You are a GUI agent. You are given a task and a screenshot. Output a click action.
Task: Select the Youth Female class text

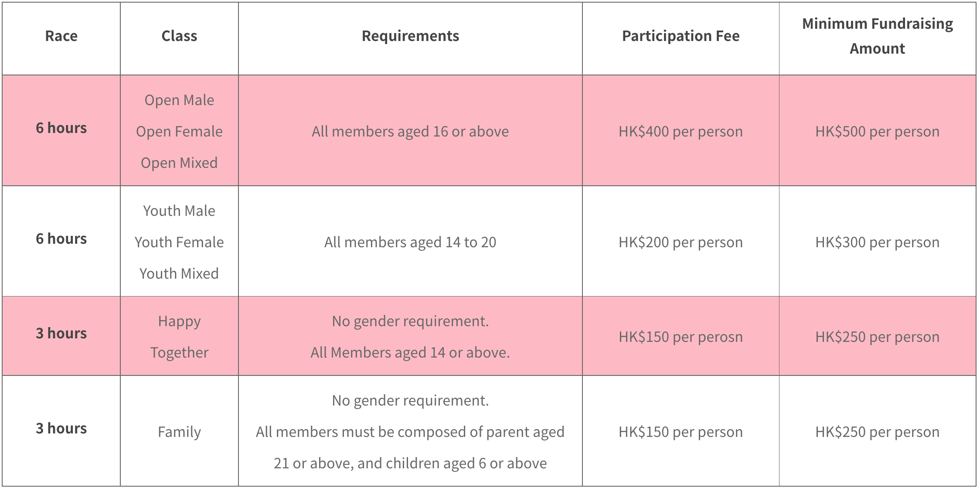[x=179, y=242]
